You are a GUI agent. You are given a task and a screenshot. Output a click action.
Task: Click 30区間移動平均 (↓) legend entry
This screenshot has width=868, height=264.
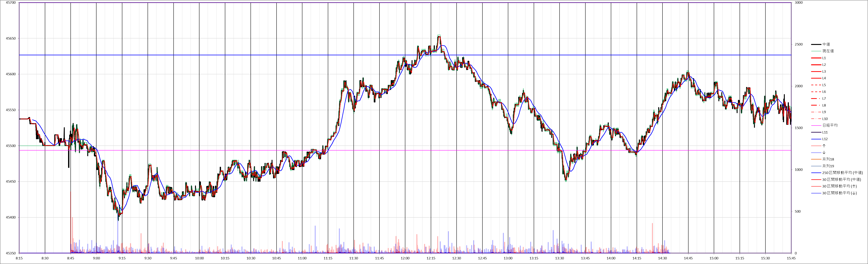point(839,193)
